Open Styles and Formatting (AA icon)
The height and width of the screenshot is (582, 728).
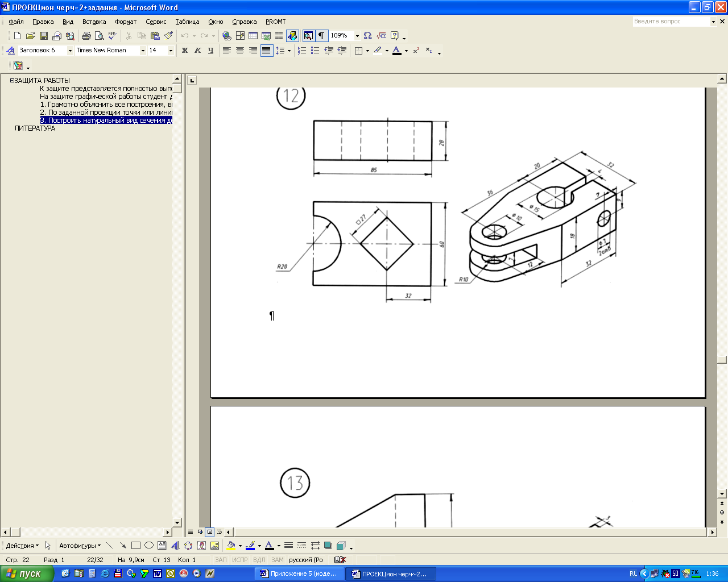pyautogui.click(x=11, y=51)
